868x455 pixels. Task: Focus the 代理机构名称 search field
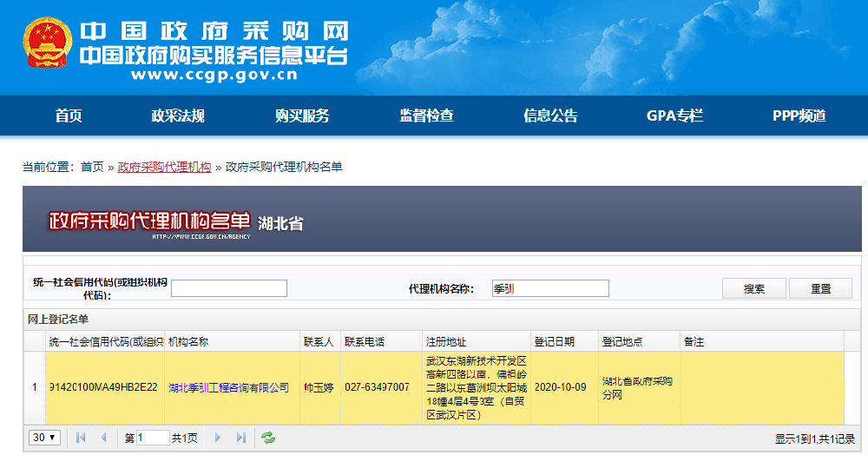click(x=550, y=288)
